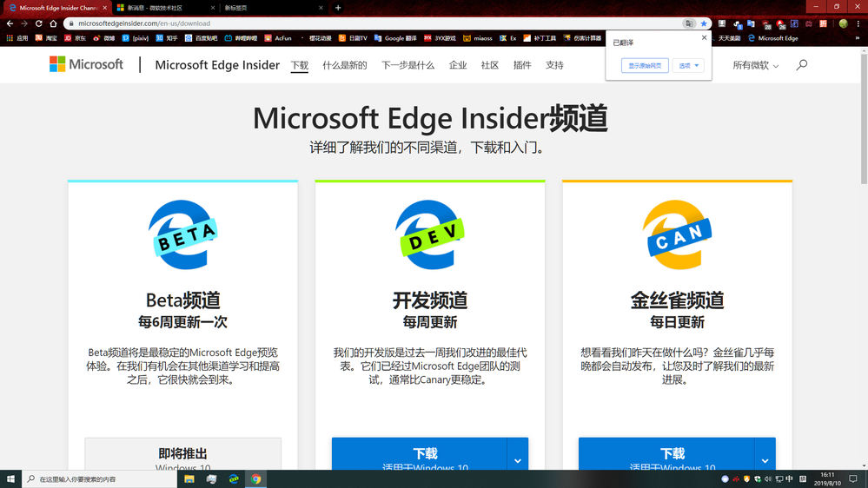This screenshot has width=868, height=488.
Task: Click the translate icon in address bar
Action: [x=689, y=23]
